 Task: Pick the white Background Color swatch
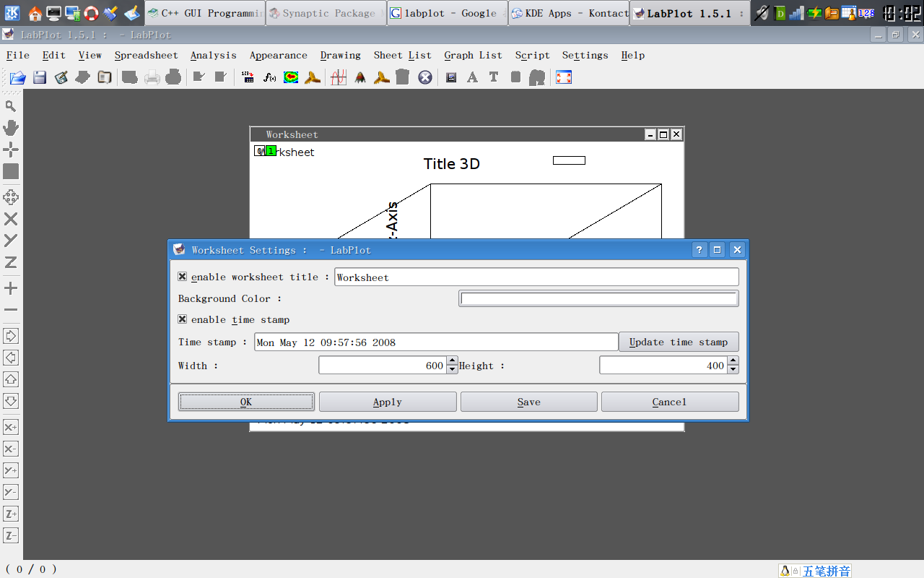coord(598,298)
